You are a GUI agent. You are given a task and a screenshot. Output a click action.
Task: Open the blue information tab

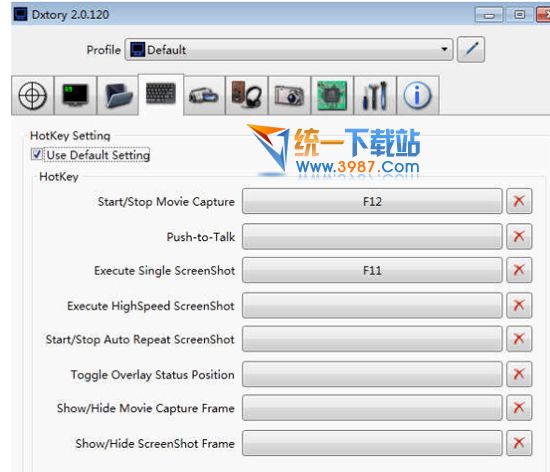(418, 95)
